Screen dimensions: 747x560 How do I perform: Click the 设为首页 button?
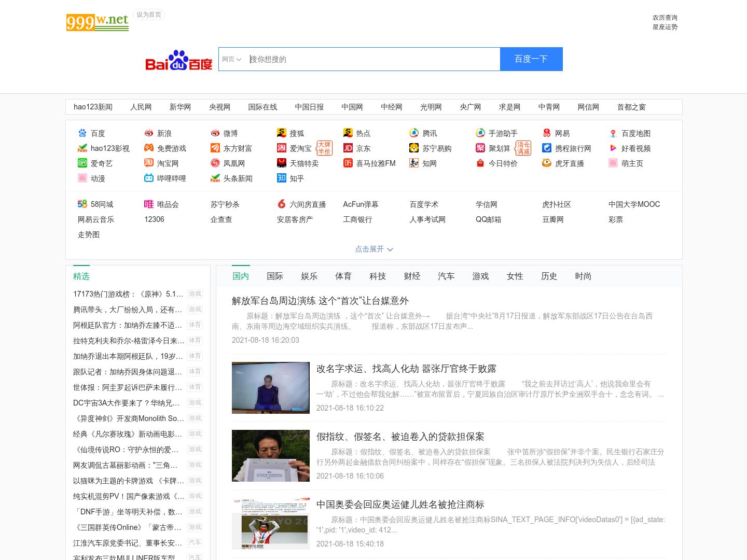tap(149, 15)
